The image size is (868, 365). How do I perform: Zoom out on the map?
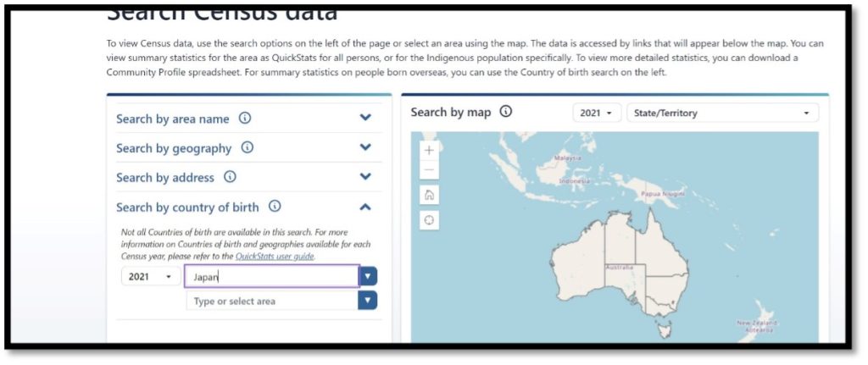[429, 169]
